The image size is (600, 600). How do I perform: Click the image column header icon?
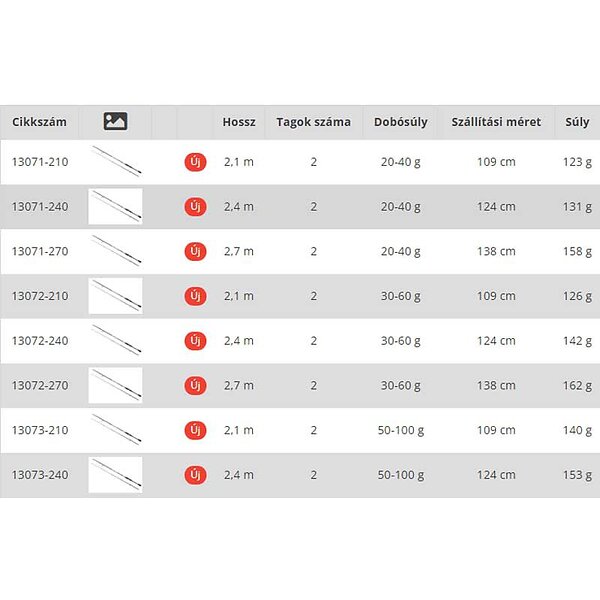115,122
